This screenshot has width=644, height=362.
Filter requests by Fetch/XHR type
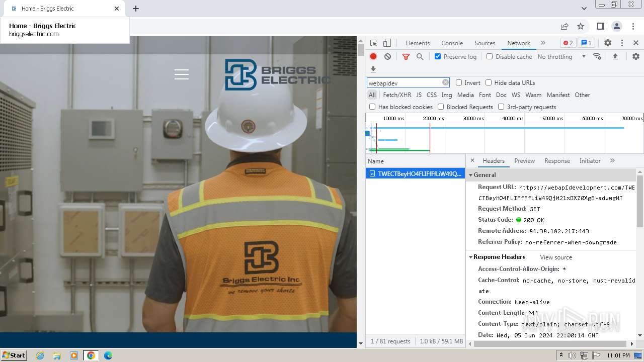click(x=397, y=95)
